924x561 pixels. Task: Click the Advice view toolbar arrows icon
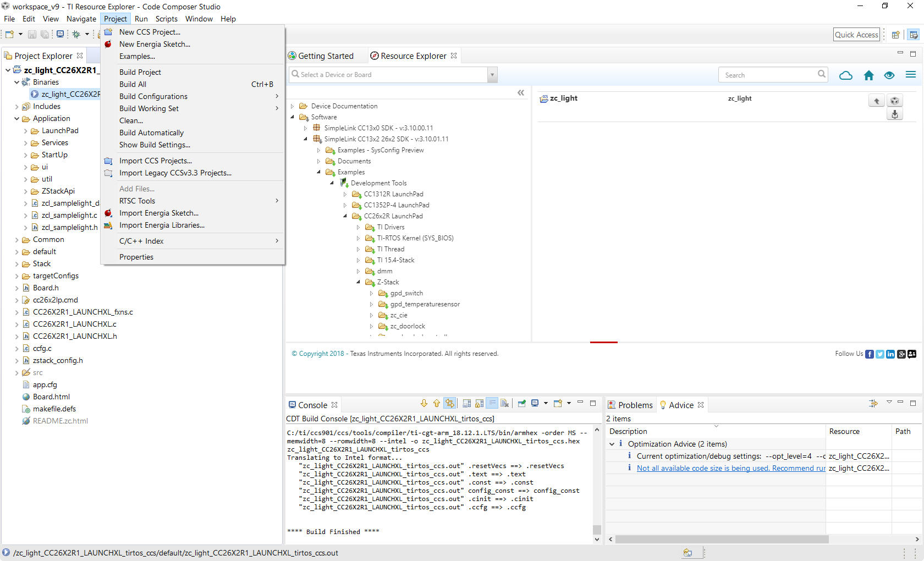point(873,404)
